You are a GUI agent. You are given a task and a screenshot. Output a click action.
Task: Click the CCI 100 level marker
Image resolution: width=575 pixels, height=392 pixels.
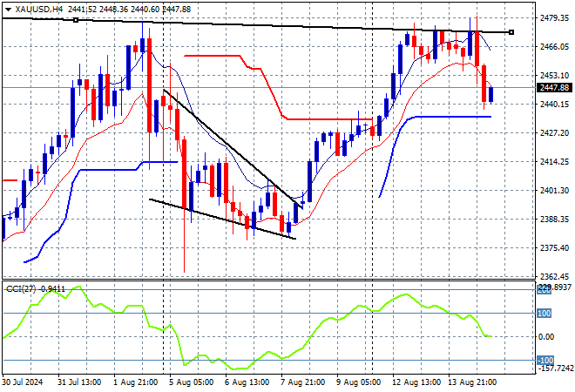pos(544,313)
